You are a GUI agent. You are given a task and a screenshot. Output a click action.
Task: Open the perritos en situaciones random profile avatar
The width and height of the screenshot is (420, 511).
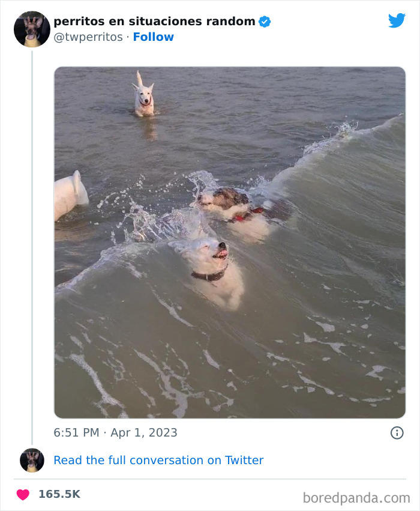click(31, 29)
